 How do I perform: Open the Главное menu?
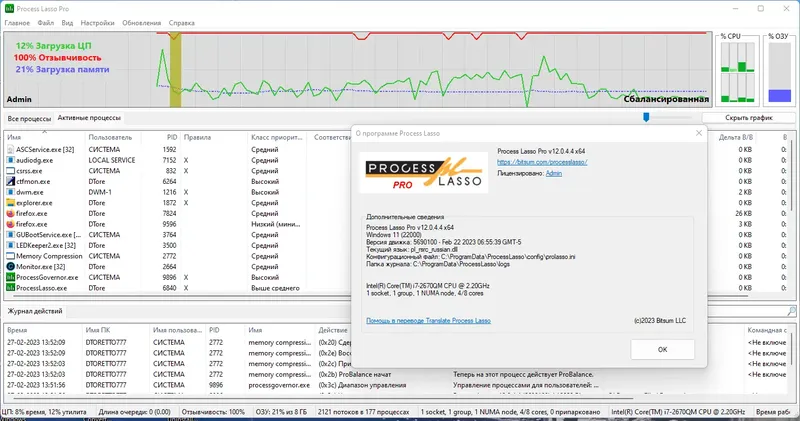click(x=17, y=23)
